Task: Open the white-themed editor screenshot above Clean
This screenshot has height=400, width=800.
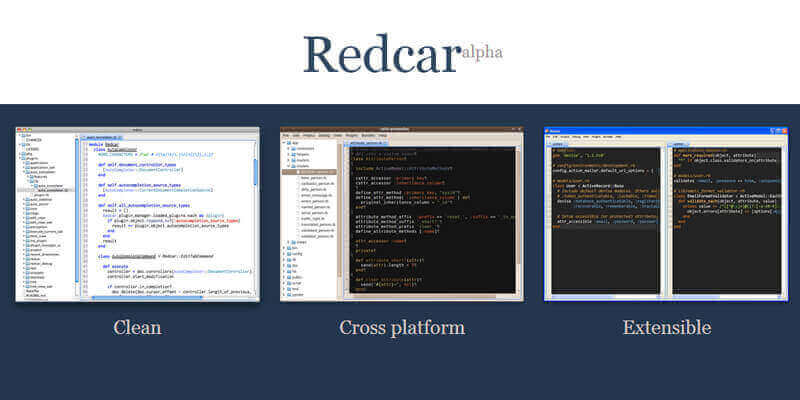Action: point(137,214)
